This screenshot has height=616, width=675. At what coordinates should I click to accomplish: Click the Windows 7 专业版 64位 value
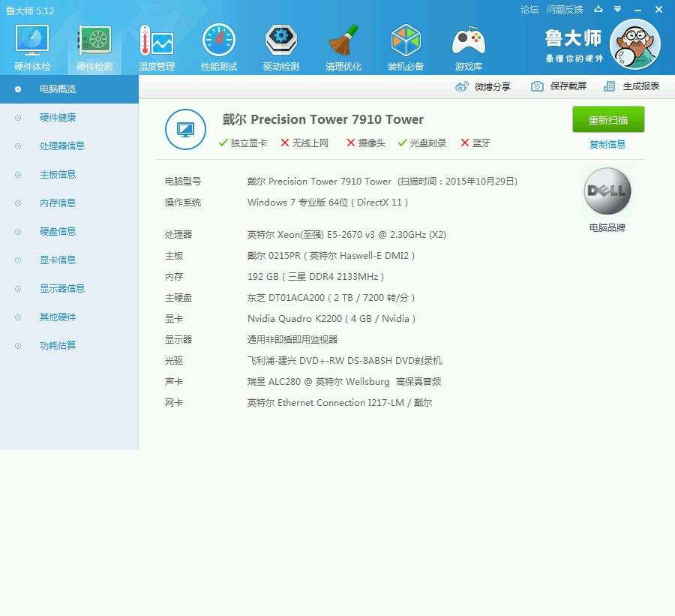click(328, 203)
